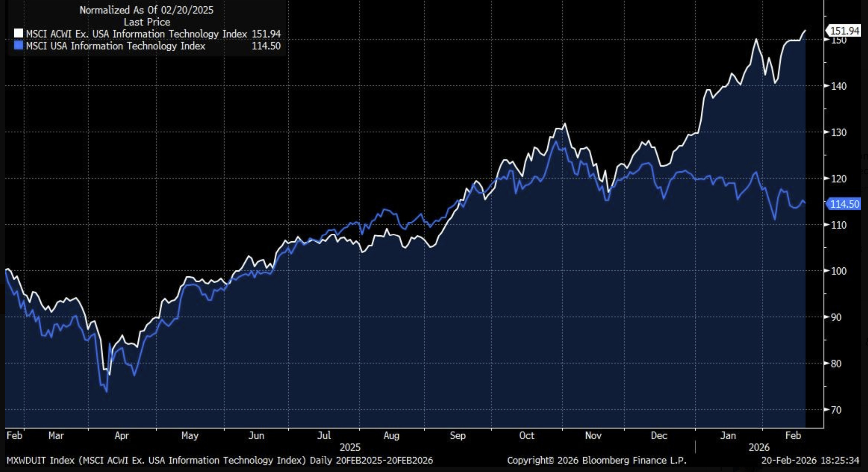Click the white MSCI ACWI Ex. USA legend swatch
The width and height of the screenshot is (868, 472).
18,33
